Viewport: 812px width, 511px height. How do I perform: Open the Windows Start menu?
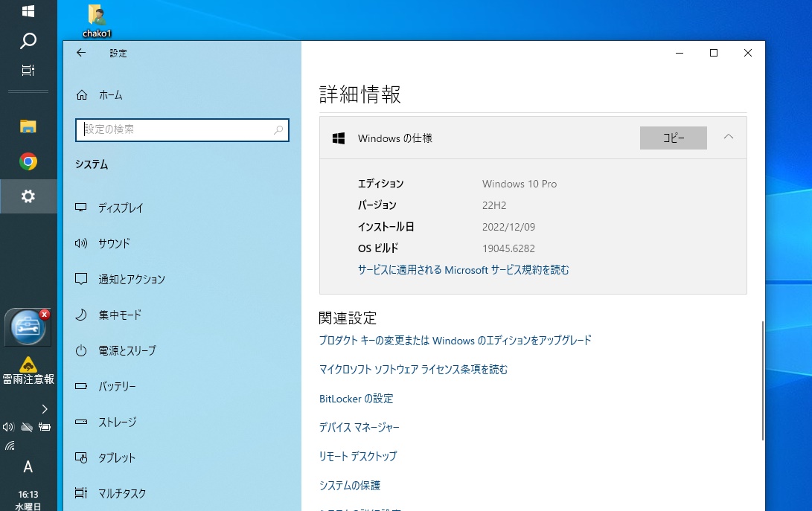(28, 11)
